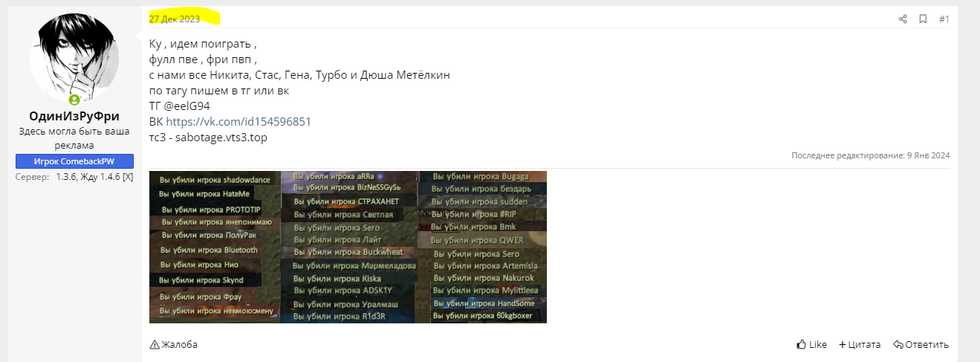Bookmark this post with the bookmark icon
This screenshot has width=980, height=362.
(x=923, y=19)
